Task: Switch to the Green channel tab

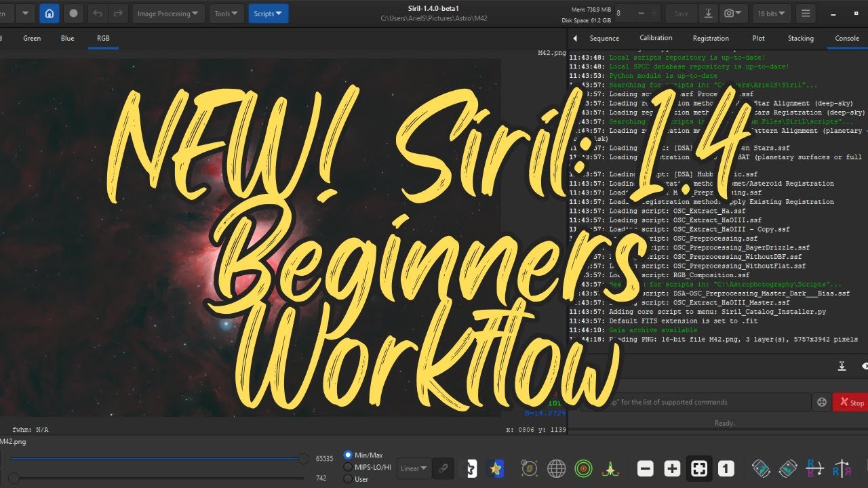Action: (x=32, y=39)
